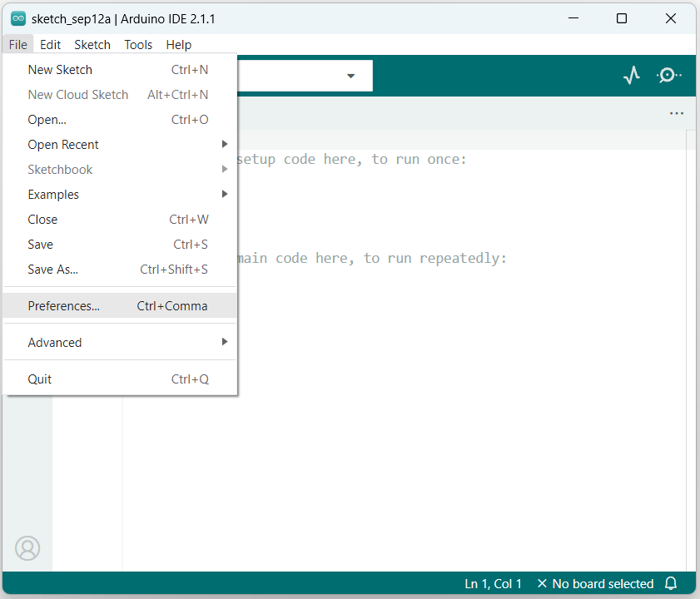The image size is (700, 599).
Task: Click Save As in the File menu
Action: [52, 269]
